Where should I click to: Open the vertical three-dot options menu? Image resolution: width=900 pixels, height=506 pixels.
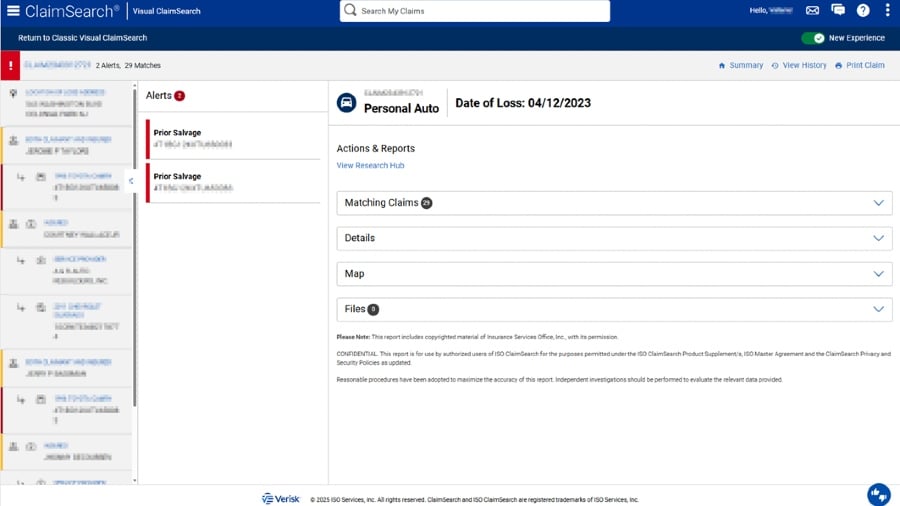click(x=887, y=10)
